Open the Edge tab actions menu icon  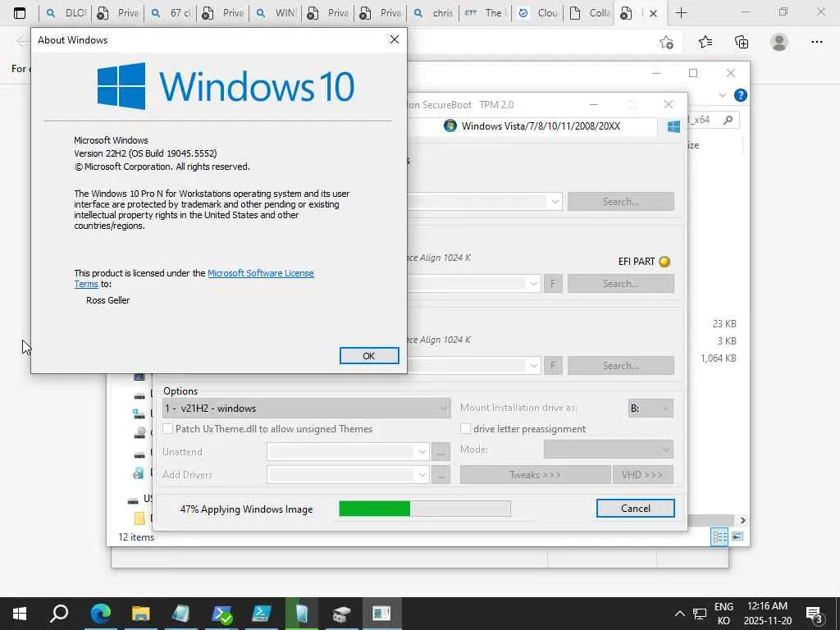click(x=20, y=13)
